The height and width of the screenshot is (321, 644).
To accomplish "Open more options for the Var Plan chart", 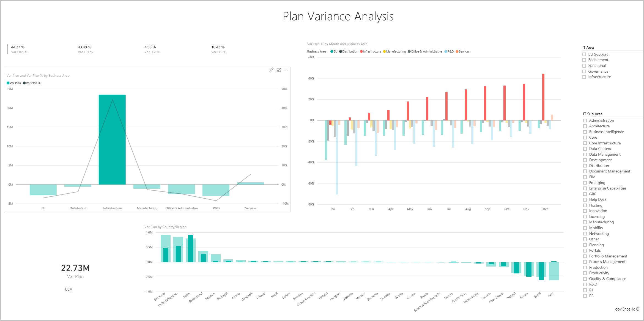I will tap(286, 70).
